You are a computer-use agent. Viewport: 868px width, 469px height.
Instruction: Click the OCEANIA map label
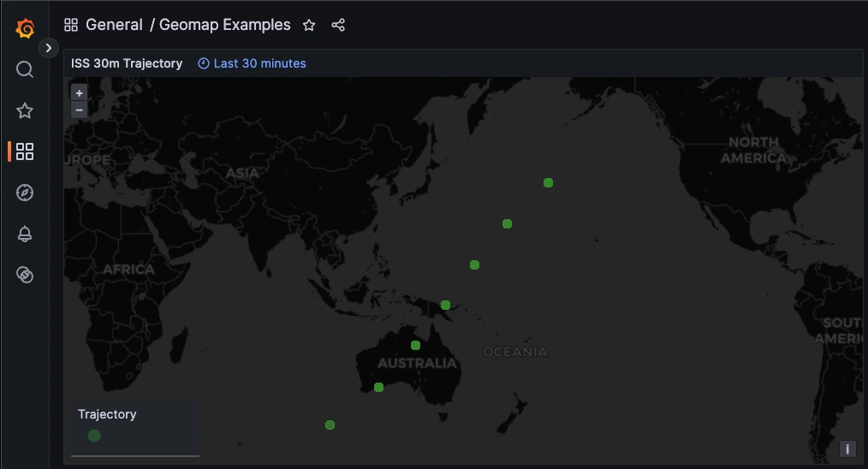(x=514, y=352)
